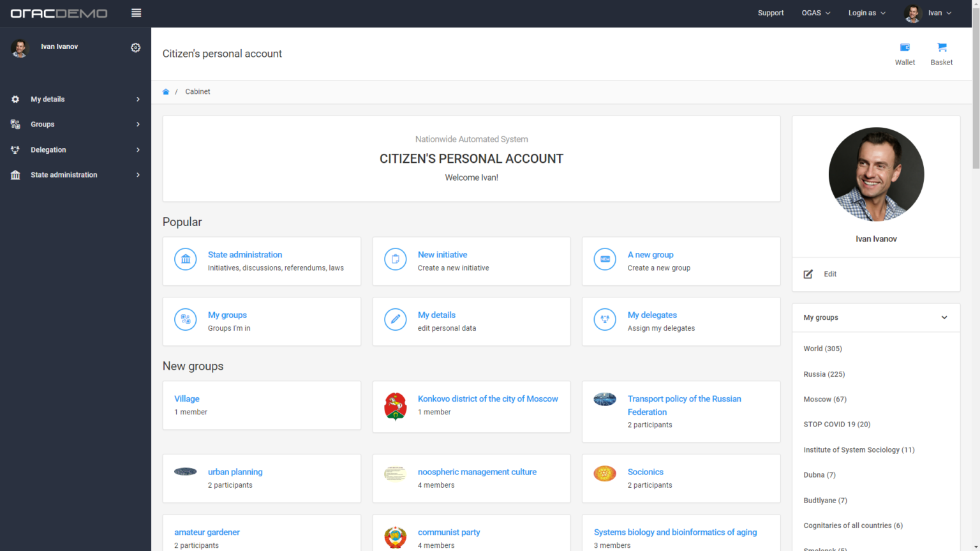
Task: Expand the Groups sidebar menu
Action: pos(75,125)
